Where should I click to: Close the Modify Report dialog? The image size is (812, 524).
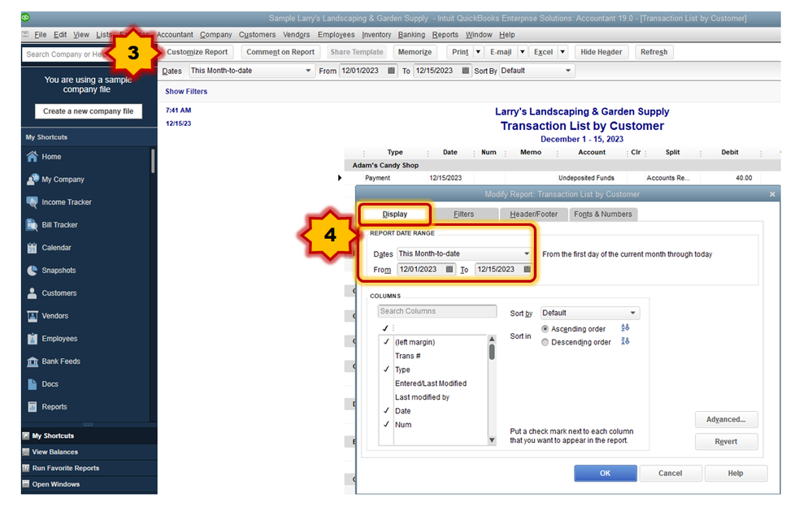pyautogui.click(x=772, y=194)
